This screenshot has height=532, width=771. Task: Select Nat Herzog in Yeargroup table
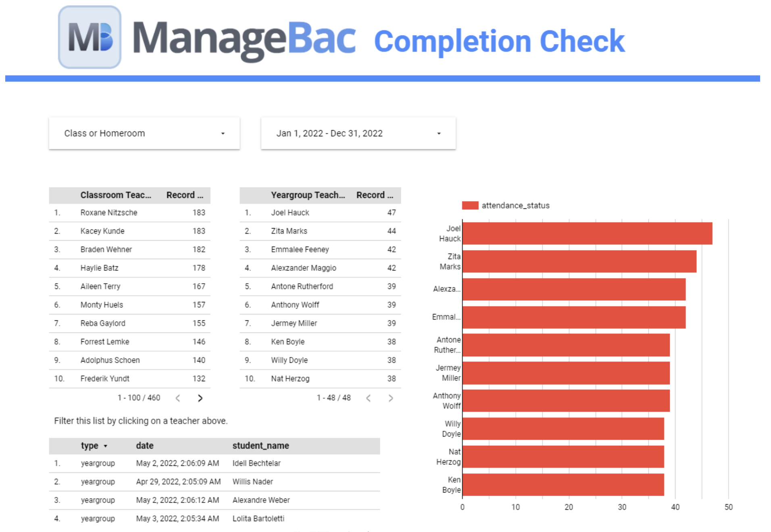click(320, 379)
